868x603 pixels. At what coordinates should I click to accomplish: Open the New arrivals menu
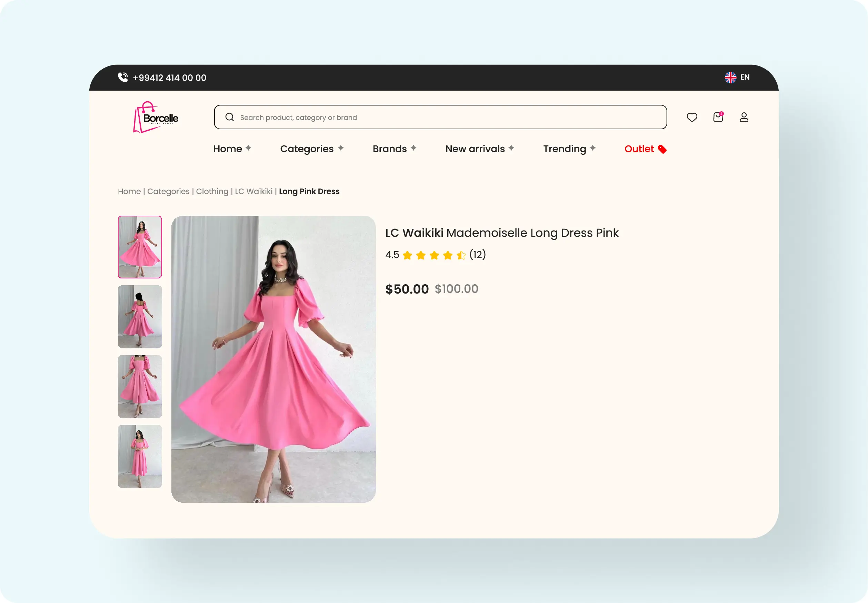pos(475,149)
